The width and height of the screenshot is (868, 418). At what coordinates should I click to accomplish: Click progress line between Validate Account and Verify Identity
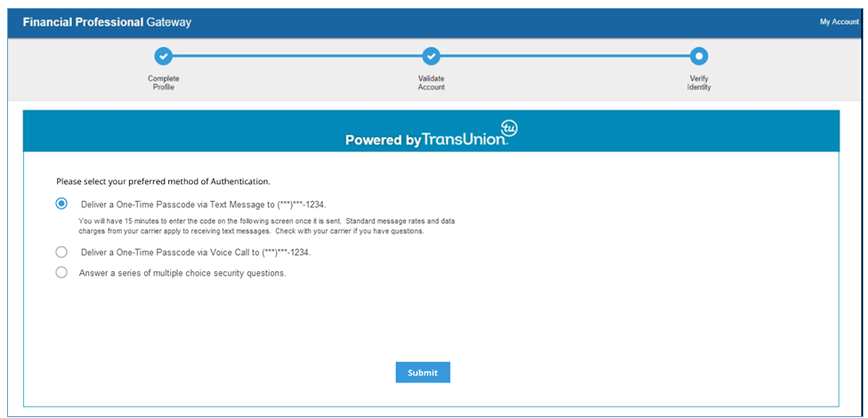564,57
